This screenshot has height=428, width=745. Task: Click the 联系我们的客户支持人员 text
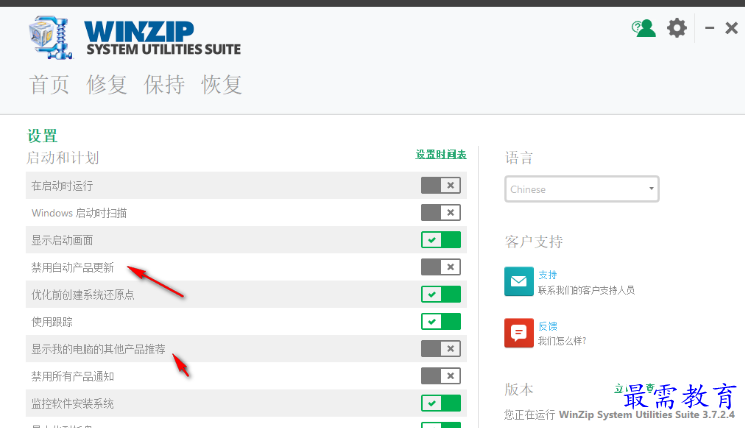[586, 290]
